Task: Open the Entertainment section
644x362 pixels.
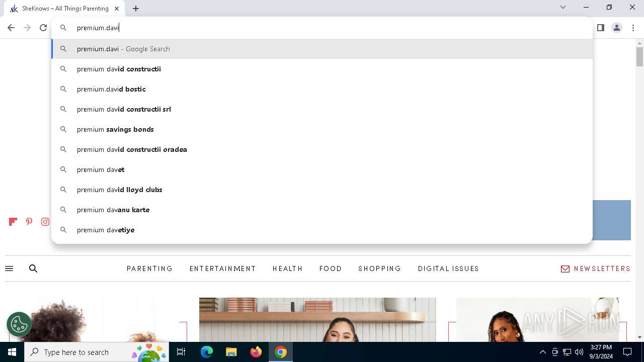Action: (223, 268)
